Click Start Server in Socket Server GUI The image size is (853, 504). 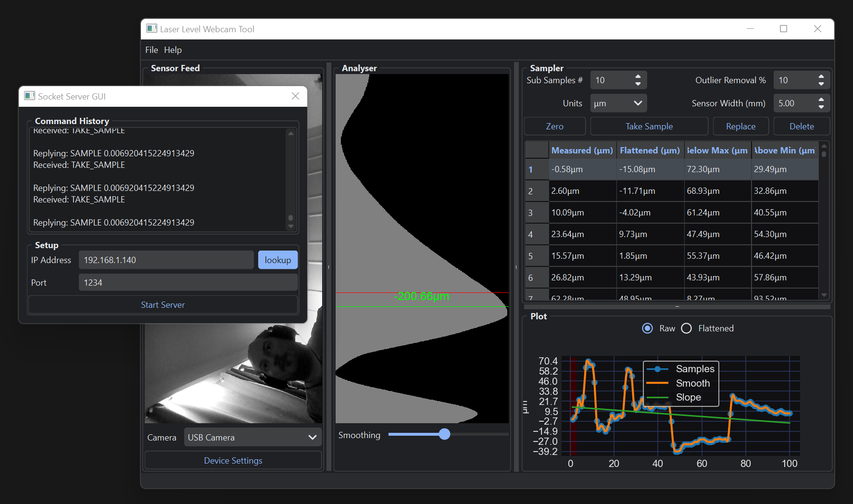[x=163, y=305]
